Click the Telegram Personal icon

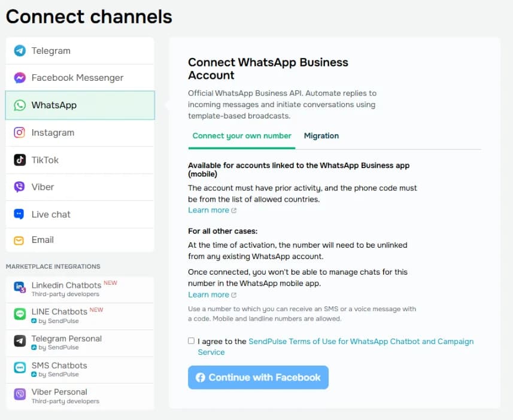20,341
